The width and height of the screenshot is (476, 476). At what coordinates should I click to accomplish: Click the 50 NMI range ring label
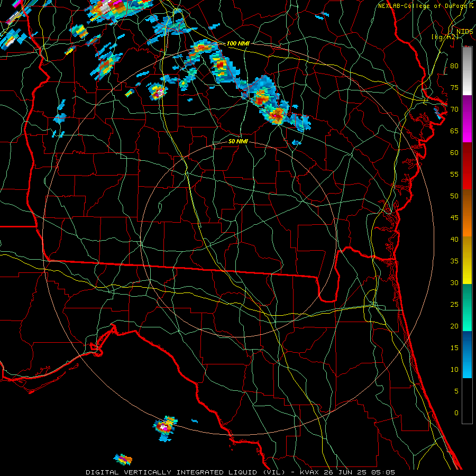point(238,141)
